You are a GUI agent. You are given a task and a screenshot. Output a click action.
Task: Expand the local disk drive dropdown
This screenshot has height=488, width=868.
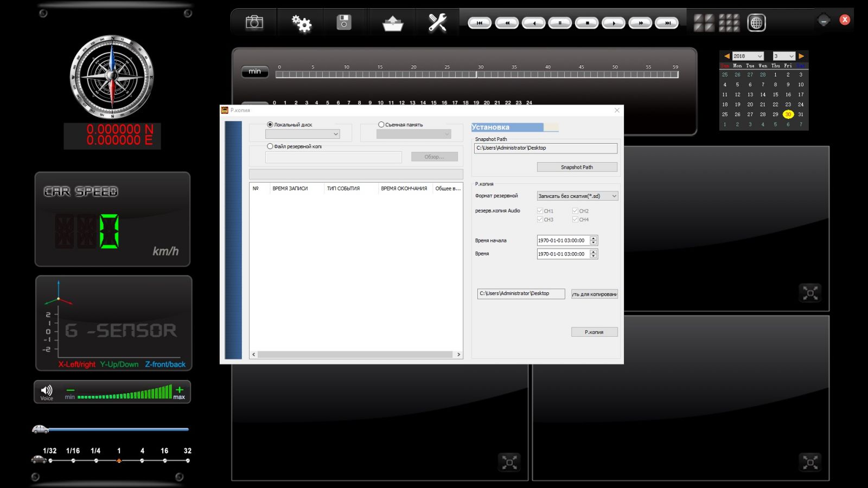pos(302,134)
